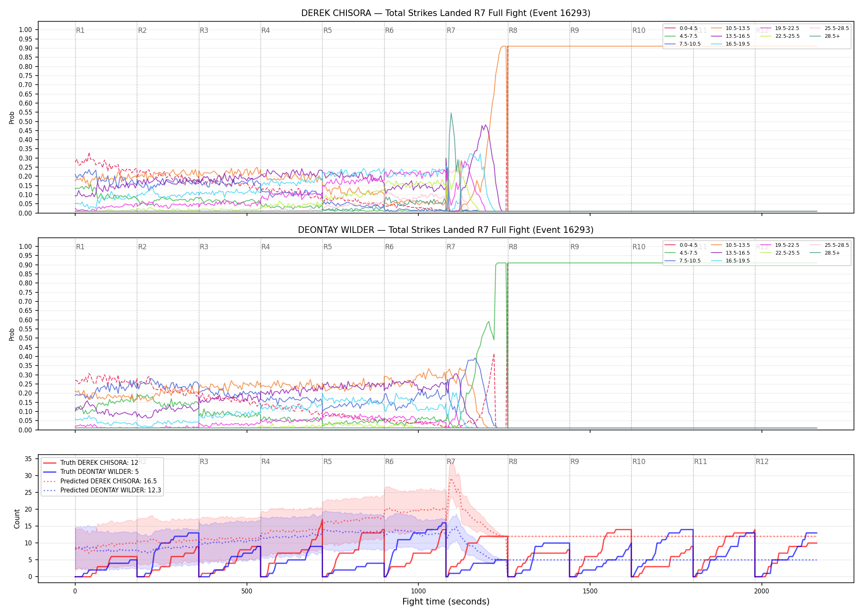Click Predicted DEONTAY WILDER: 12.3 legend entry

[102, 490]
